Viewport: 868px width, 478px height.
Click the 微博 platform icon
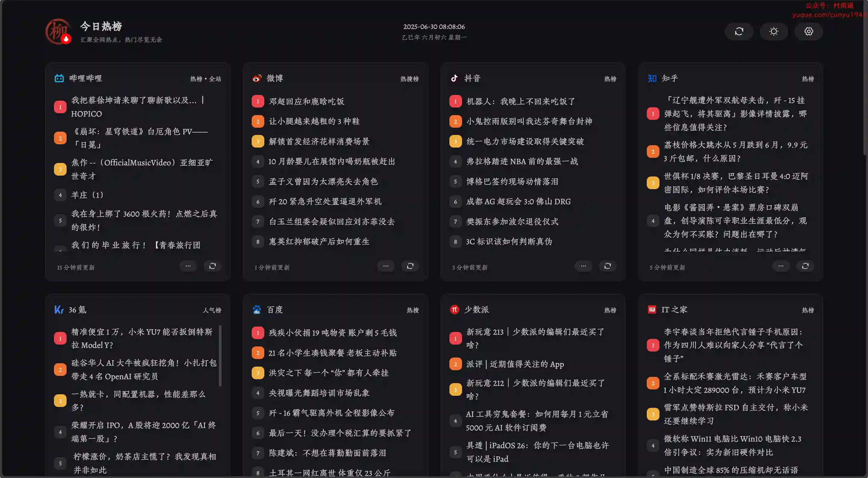click(x=257, y=78)
